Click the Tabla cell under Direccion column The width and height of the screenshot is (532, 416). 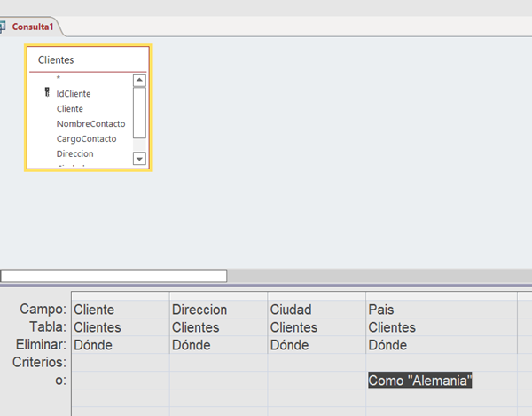[x=218, y=327]
